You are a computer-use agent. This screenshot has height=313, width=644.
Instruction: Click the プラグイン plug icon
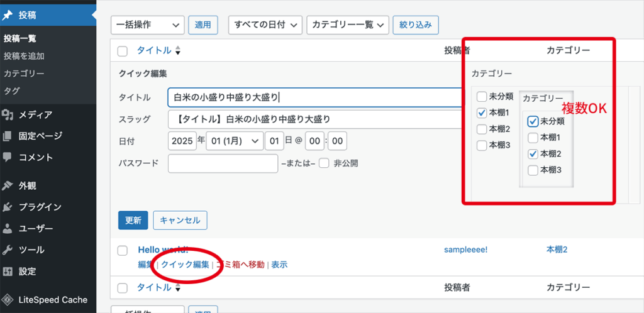(8, 207)
